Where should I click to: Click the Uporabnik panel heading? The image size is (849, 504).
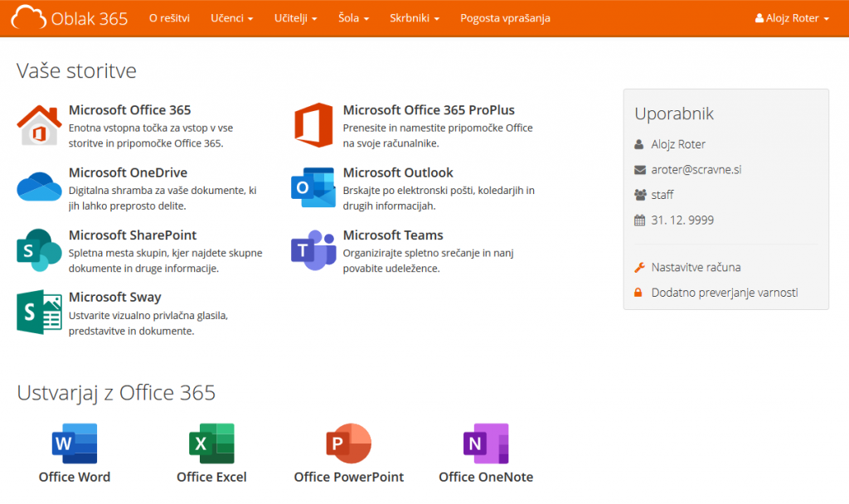pos(674,114)
